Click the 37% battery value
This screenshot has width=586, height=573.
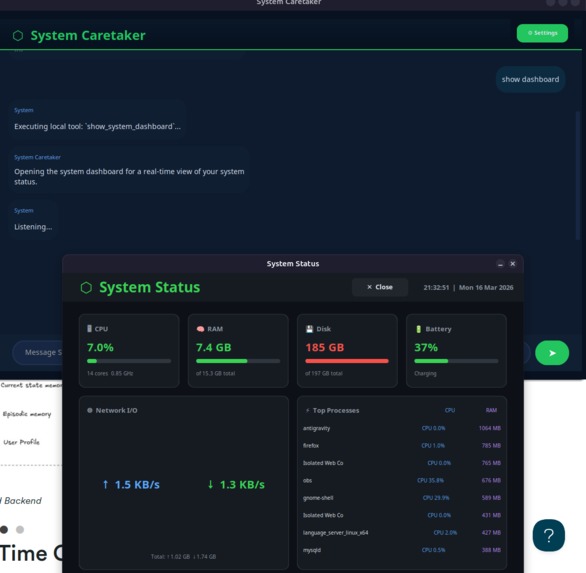[426, 348]
